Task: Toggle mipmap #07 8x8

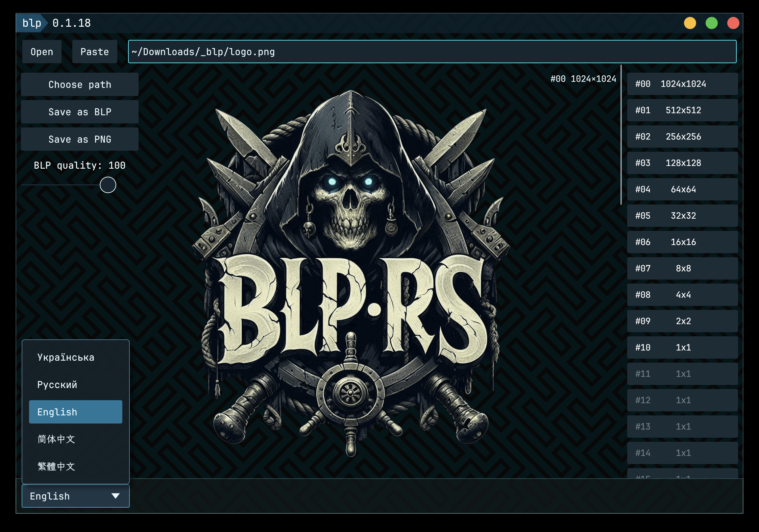Action: tap(683, 268)
